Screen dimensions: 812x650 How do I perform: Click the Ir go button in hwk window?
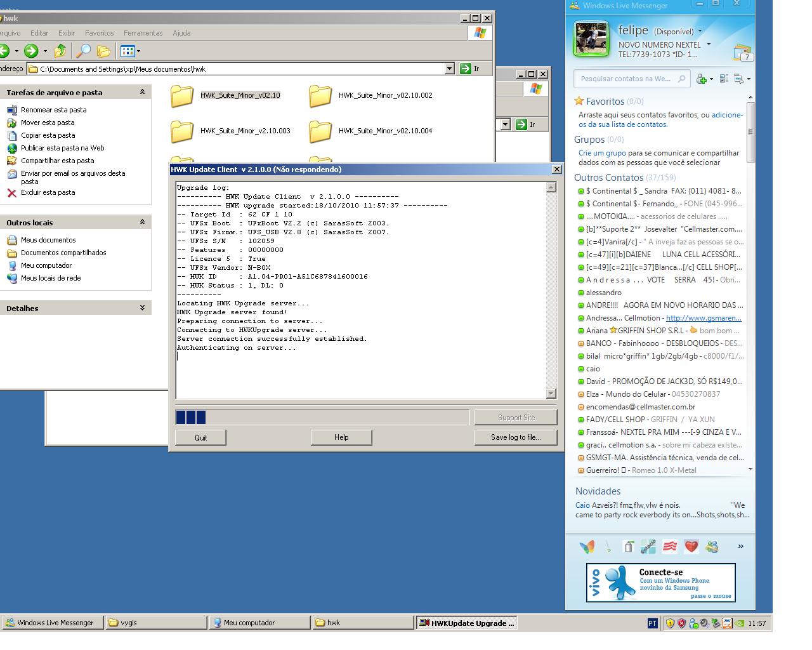(470, 69)
